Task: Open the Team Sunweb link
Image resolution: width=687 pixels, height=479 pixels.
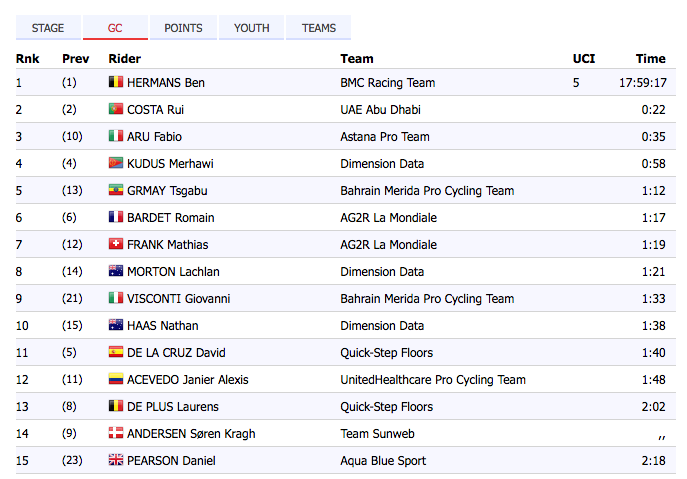Action: pos(377,434)
